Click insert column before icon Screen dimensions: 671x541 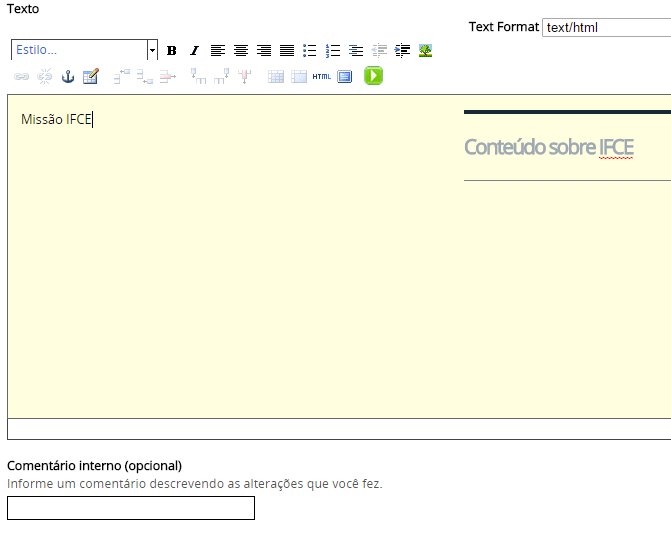(x=198, y=77)
